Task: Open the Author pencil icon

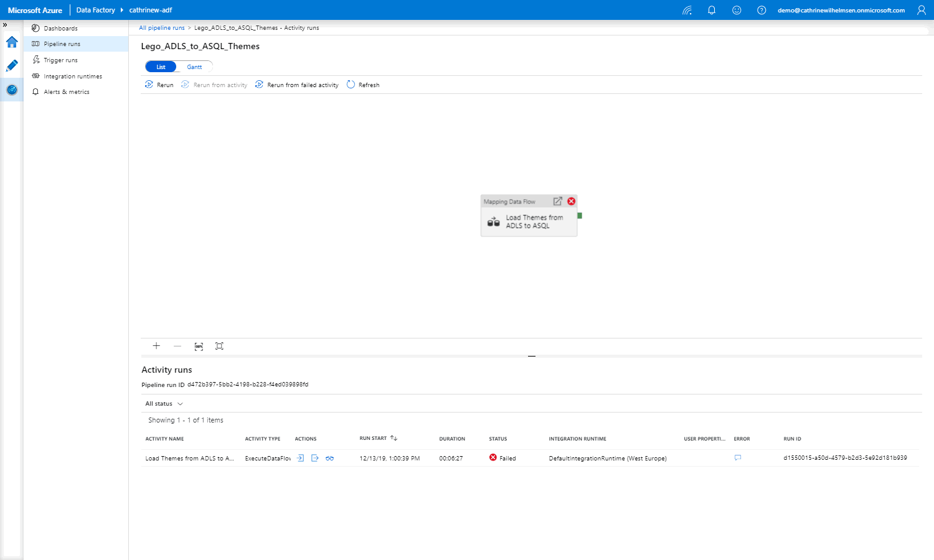Action: 12,66
